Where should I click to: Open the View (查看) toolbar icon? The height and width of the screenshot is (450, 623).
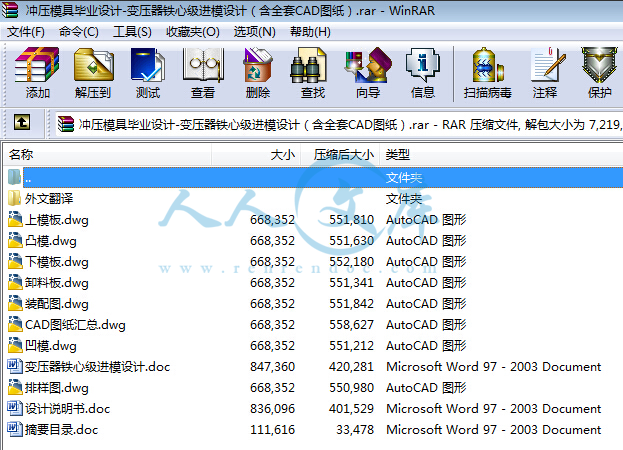click(203, 65)
